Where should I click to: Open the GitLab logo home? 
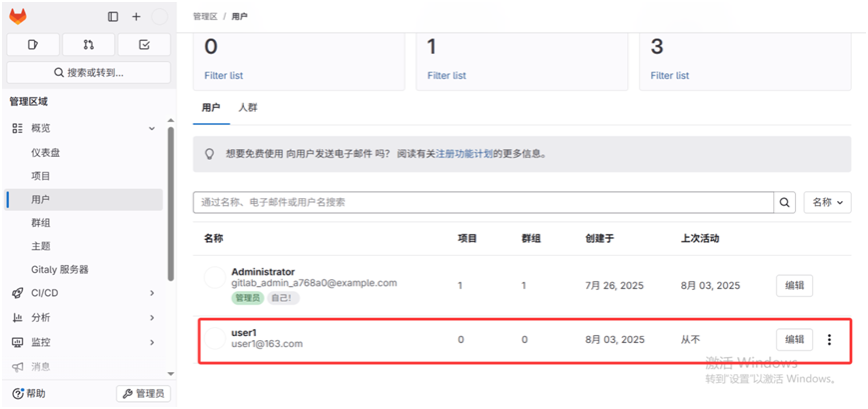[x=18, y=17]
